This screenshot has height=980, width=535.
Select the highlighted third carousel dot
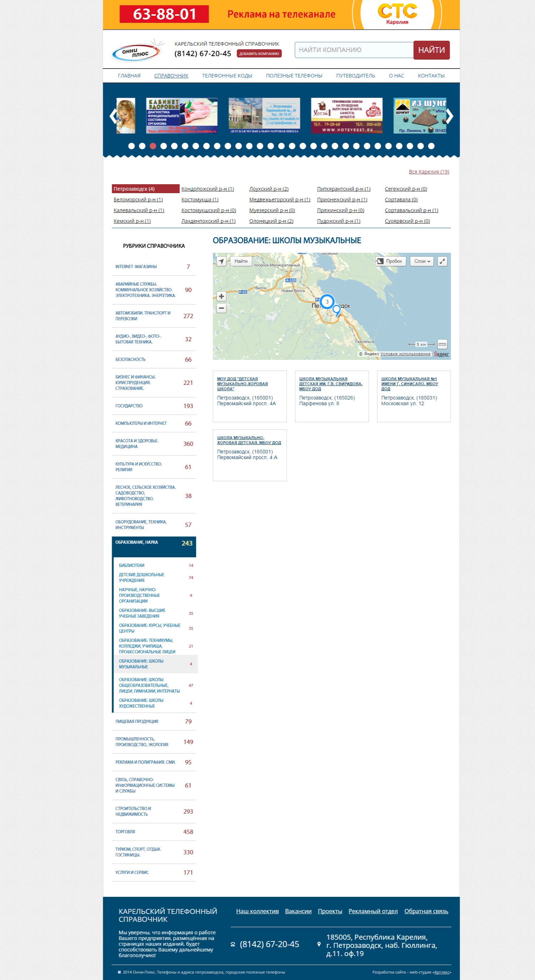(x=153, y=146)
